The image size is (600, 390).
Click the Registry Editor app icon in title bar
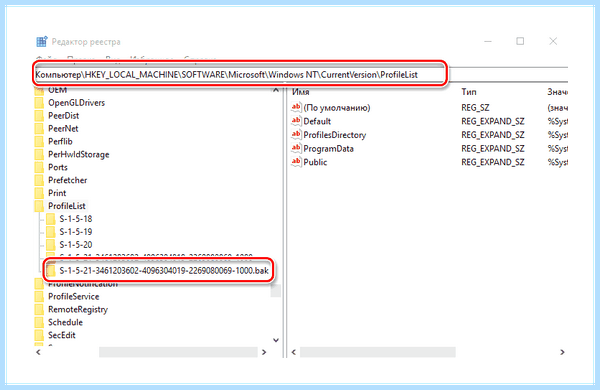pyautogui.click(x=42, y=41)
